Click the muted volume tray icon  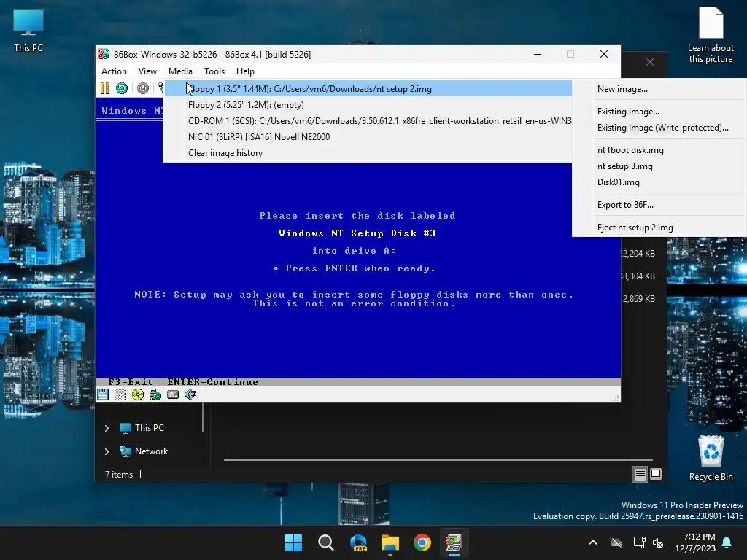658,542
